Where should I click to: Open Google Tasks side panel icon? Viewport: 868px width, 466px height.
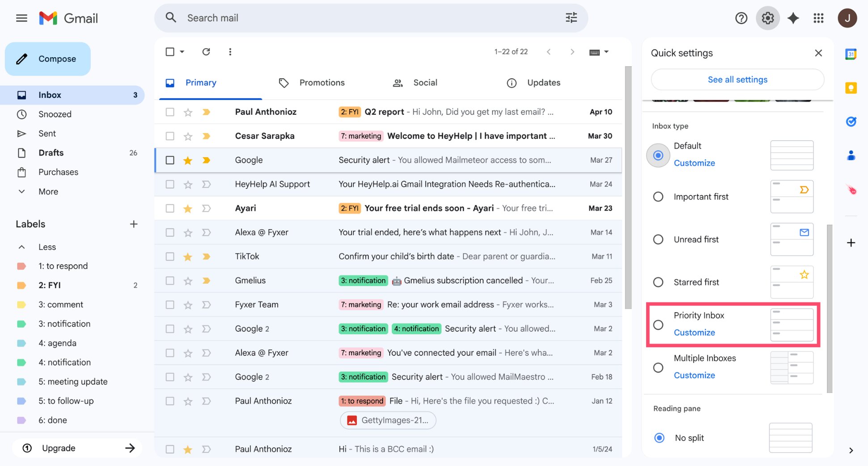coord(851,122)
